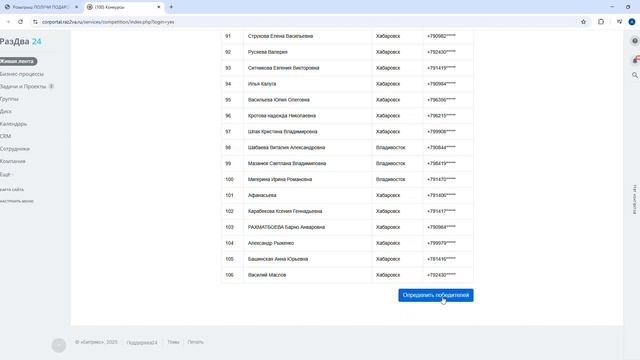Screen dimensions: 640x360
Task: Select row Кротова надежда Николаевна
Action: pos(347,116)
